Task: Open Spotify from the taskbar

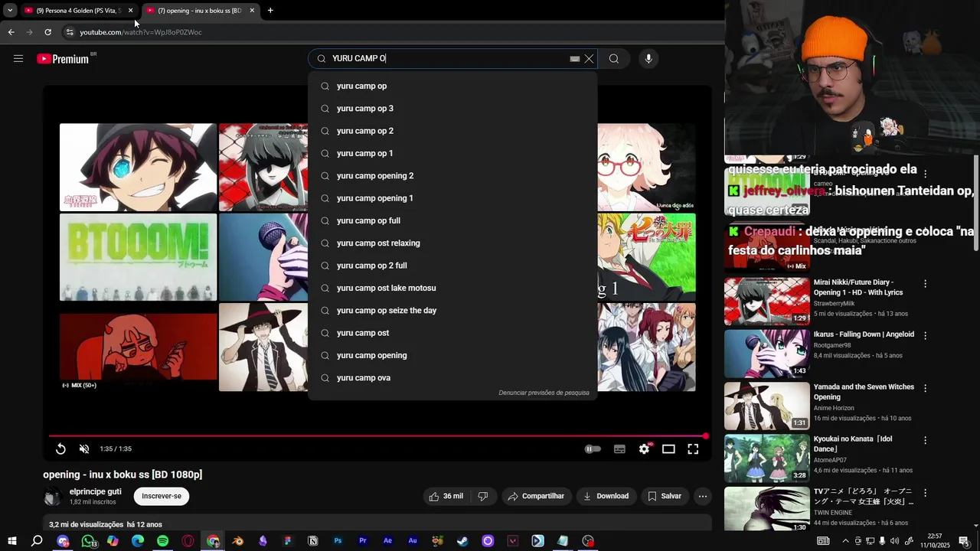Action: (162, 541)
